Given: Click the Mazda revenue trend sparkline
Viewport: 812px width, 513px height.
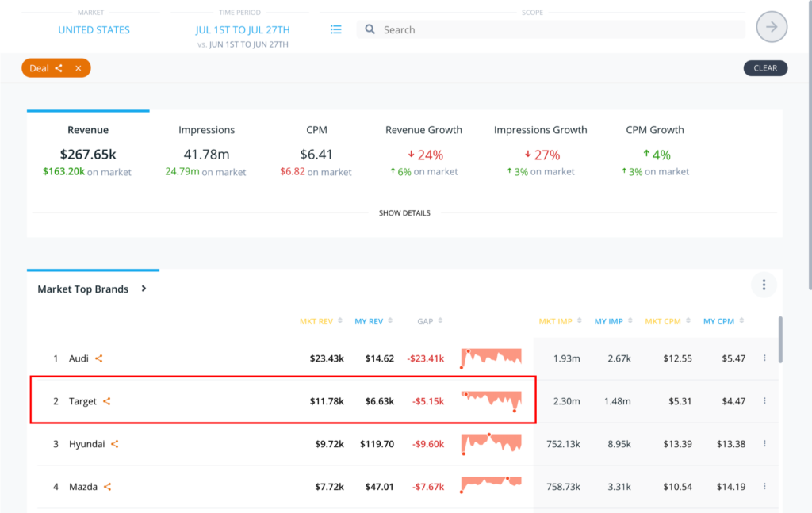Looking at the screenshot, I should [x=491, y=485].
